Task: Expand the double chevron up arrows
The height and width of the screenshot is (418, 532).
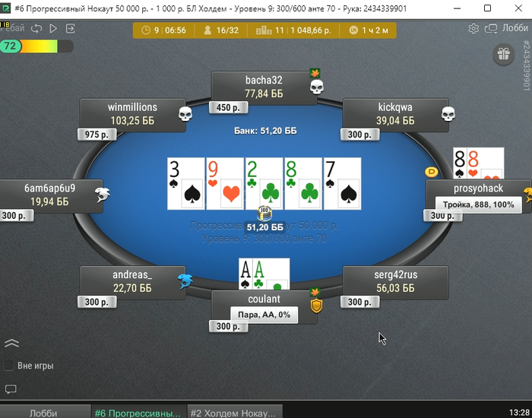Action: point(12,344)
